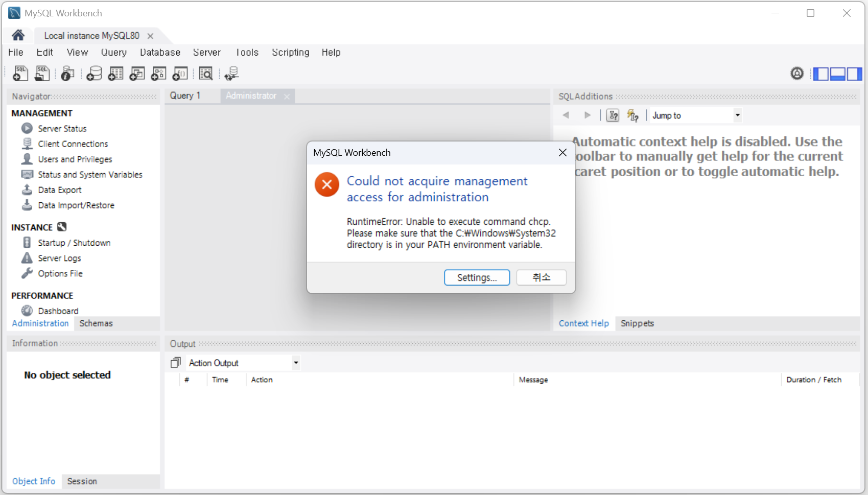Click the Data Export icon
Image resolution: width=868 pixels, height=495 pixels.
tap(27, 190)
